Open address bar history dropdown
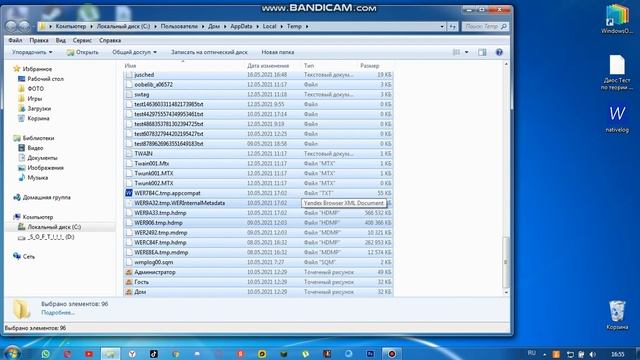640x360 pixels. click(442, 27)
